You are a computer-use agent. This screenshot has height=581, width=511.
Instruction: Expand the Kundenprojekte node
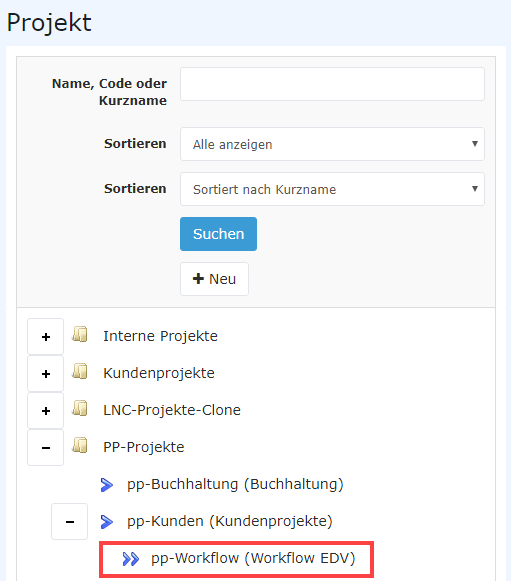click(x=46, y=374)
